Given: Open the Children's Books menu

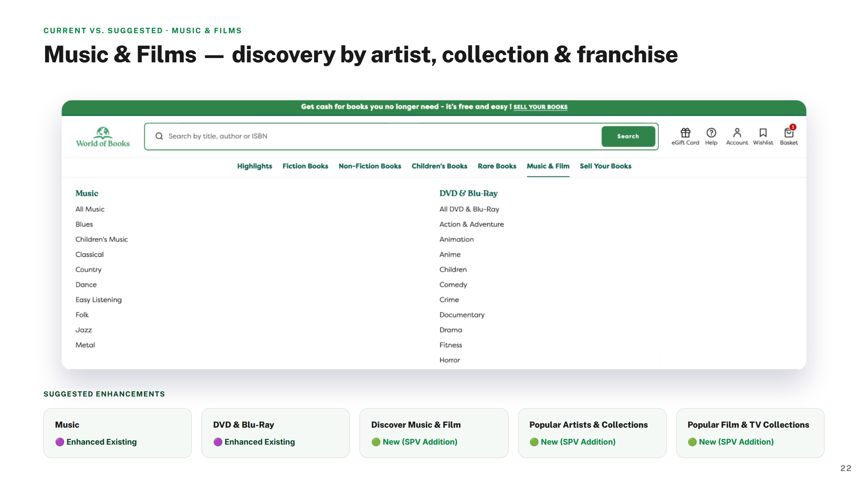Looking at the screenshot, I should coord(439,166).
